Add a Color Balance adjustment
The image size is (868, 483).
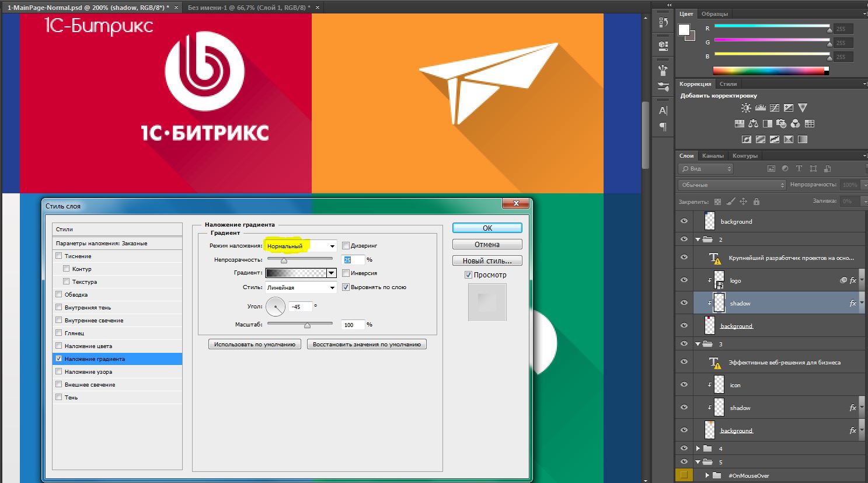click(x=753, y=124)
